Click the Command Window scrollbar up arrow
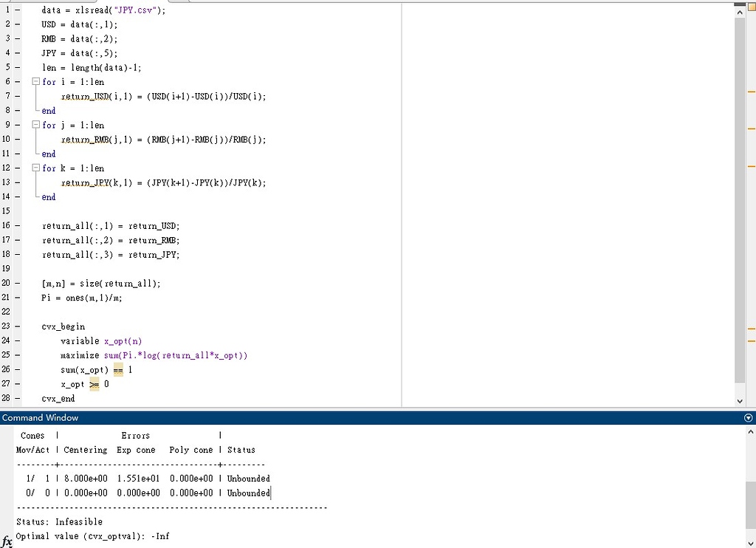Image resolution: width=756 pixels, height=548 pixels. coord(751,433)
